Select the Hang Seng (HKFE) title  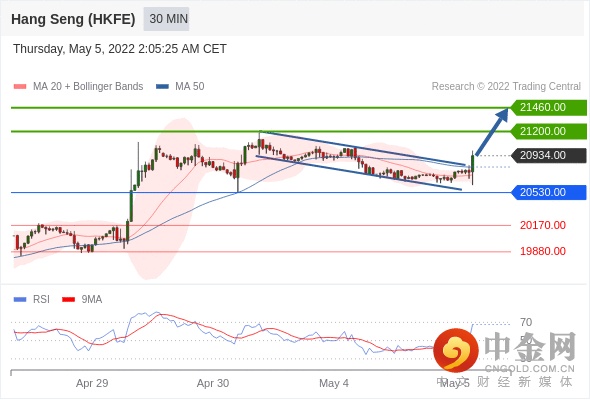(x=73, y=19)
